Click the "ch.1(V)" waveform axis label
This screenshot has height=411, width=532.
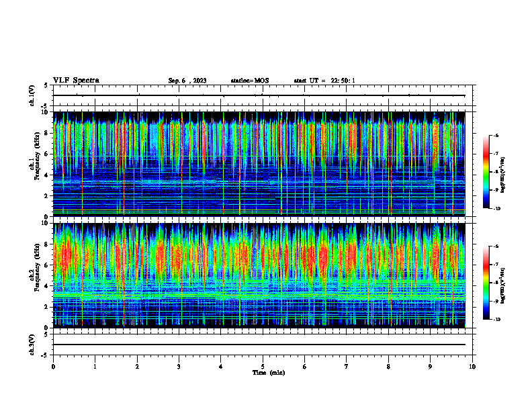[32, 95]
